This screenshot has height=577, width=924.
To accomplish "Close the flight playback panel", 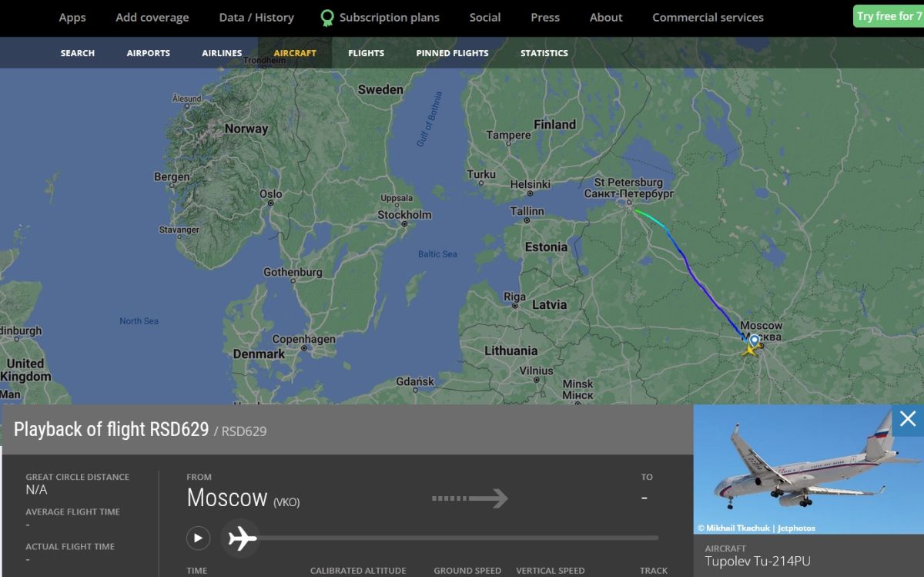I will click(x=908, y=419).
